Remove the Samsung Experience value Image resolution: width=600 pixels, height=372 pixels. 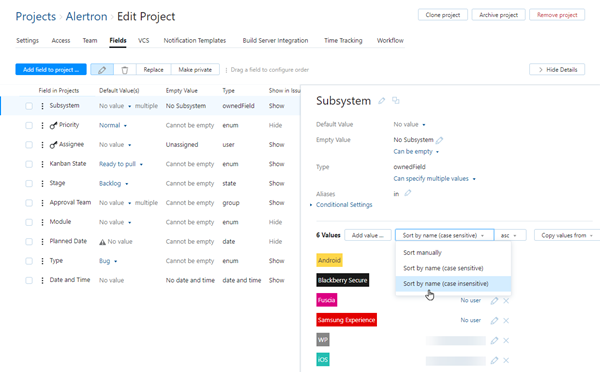[506, 320]
